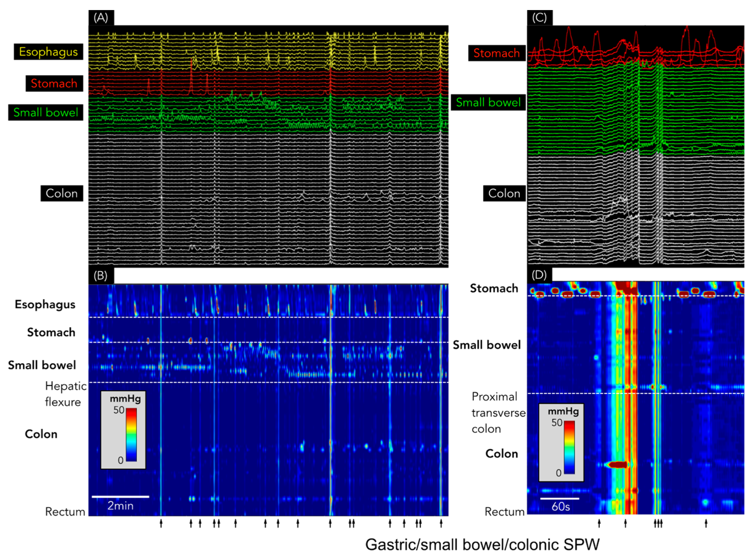This screenshot has width=756, height=559.
Task: Select the red Stomach label in panel A
Action: pyautogui.click(x=54, y=83)
